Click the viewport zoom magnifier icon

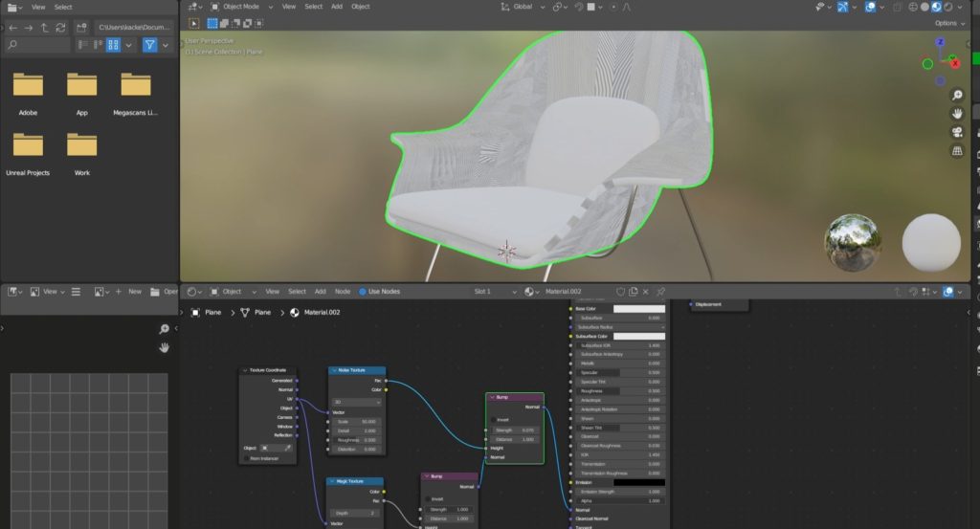pyautogui.click(x=956, y=96)
